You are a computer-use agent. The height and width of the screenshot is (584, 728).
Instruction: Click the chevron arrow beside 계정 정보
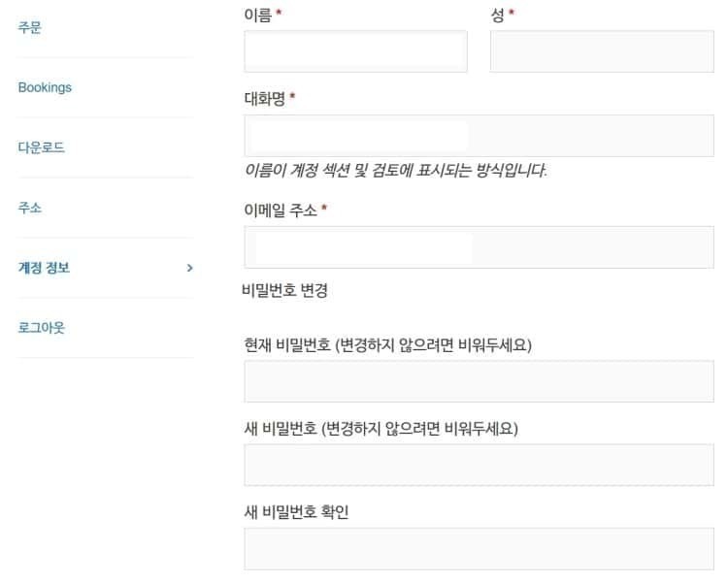click(x=189, y=268)
